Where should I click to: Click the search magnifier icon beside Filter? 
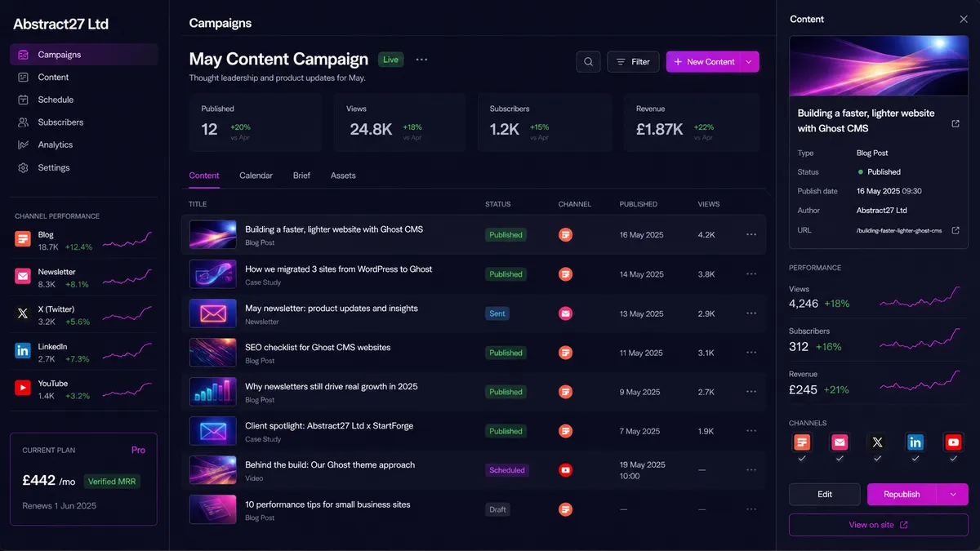click(588, 62)
